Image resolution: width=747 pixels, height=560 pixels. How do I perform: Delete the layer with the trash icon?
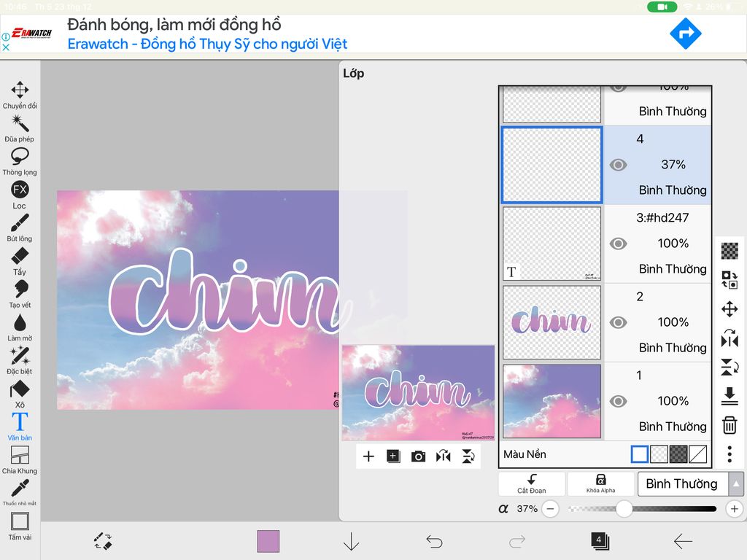click(729, 425)
